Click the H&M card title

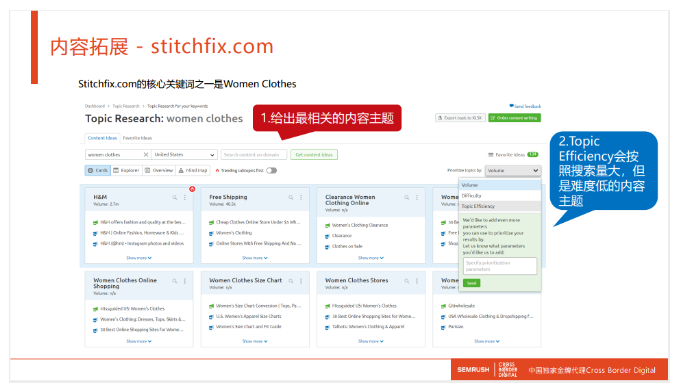(x=100, y=197)
